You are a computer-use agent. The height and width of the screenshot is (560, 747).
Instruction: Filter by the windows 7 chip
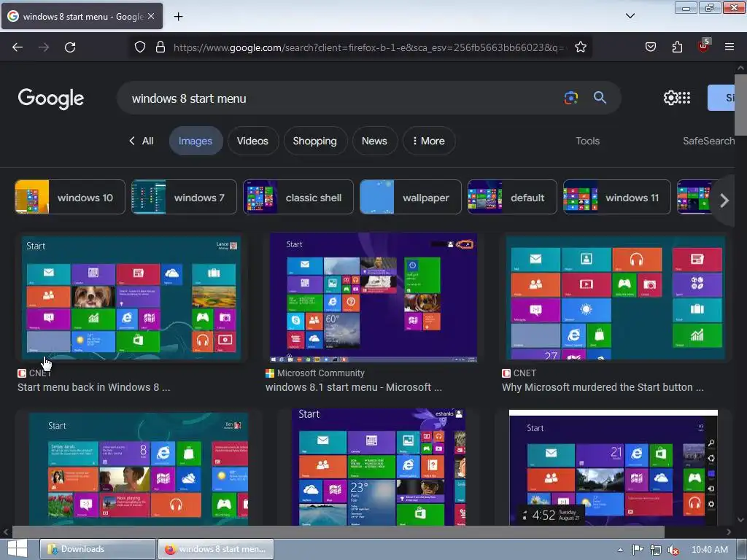184,197
